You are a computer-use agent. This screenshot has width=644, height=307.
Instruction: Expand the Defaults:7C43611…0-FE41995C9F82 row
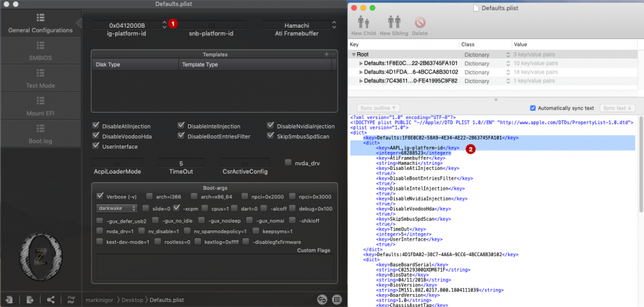361,81
